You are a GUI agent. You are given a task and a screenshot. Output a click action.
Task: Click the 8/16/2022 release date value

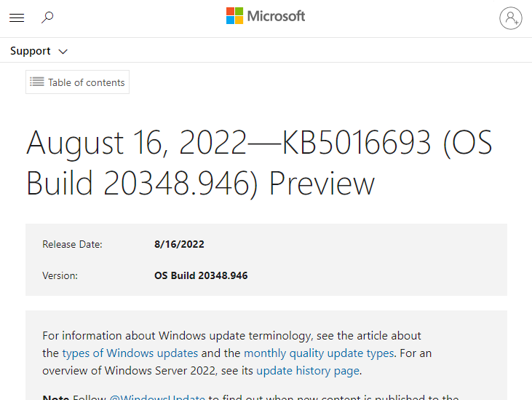pyautogui.click(x=179, y=245)
